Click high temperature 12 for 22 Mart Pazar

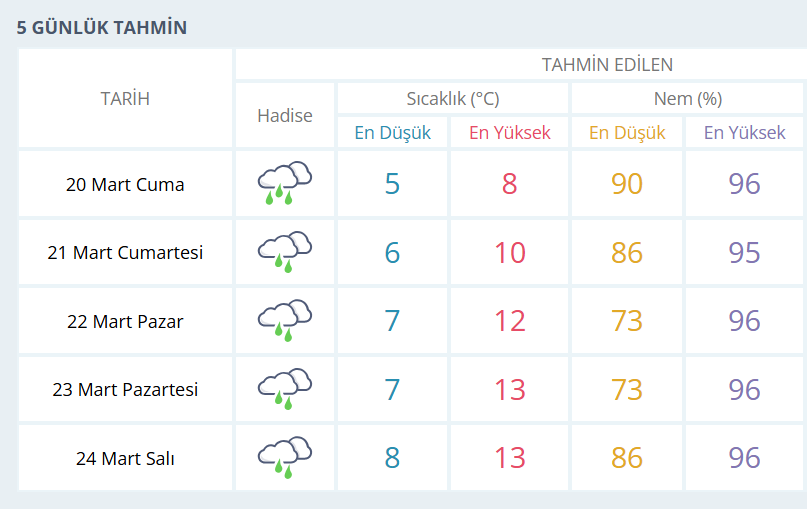point(510,321)
